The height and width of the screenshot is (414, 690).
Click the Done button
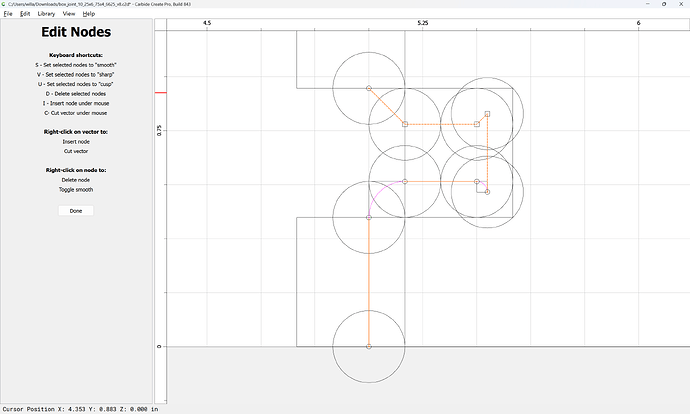coord(76,211)
